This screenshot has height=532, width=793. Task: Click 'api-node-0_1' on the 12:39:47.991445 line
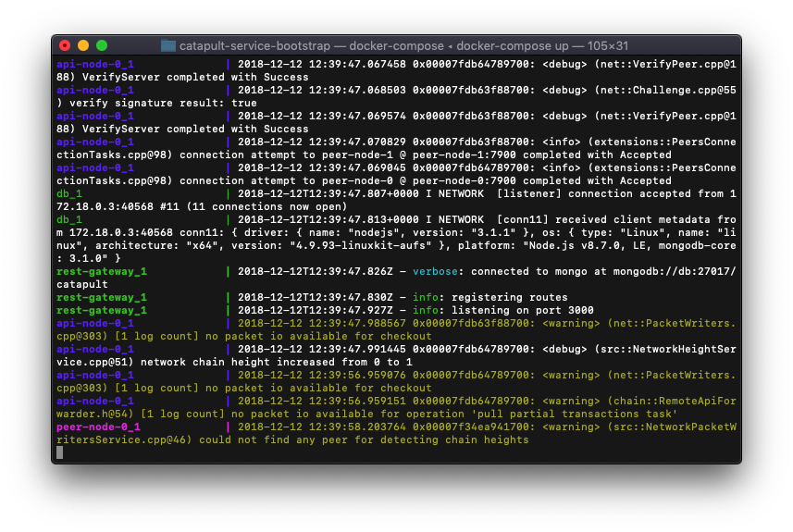click(x=95, y=349)
